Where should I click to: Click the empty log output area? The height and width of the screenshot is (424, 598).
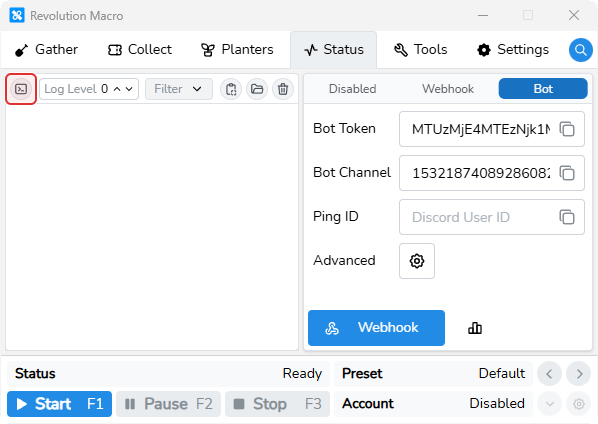(x=152, y=227)
